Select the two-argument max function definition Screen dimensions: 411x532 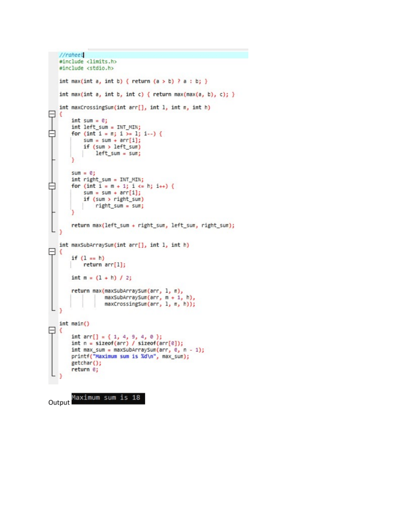(x=133, y=81)
